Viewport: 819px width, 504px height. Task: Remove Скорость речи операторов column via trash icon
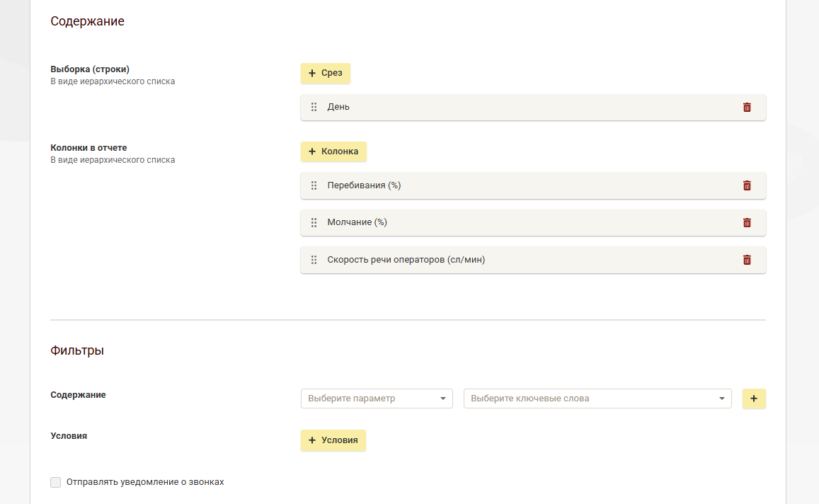point(747,260)
